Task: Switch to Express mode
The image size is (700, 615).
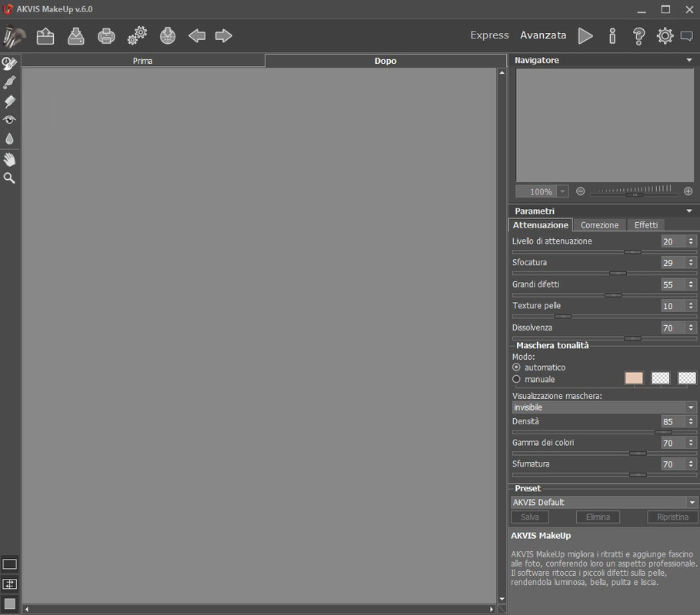Action: point(489,35)
